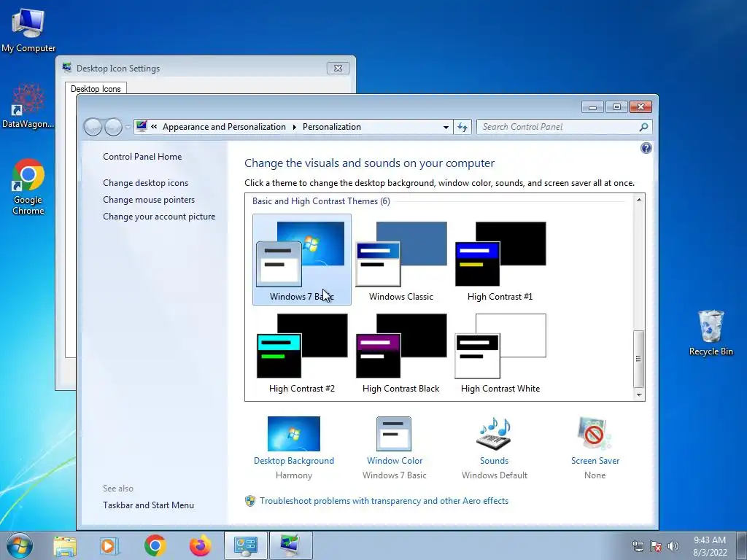Switch to the Desktop Icon Settings taskbar button
The height and width of the screenshot is (560, 747).
pos(290,545)
